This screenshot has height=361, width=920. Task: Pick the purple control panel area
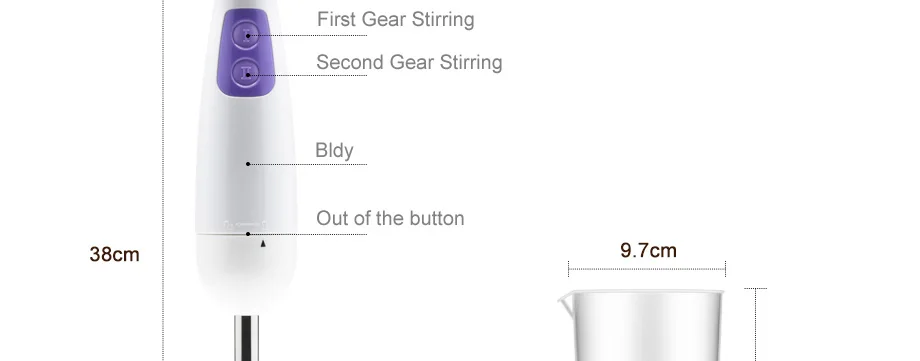246,53
